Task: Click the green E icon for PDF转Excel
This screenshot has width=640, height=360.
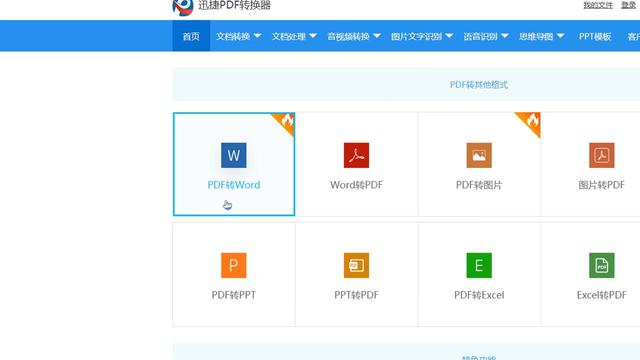Action: coord(479,265)
